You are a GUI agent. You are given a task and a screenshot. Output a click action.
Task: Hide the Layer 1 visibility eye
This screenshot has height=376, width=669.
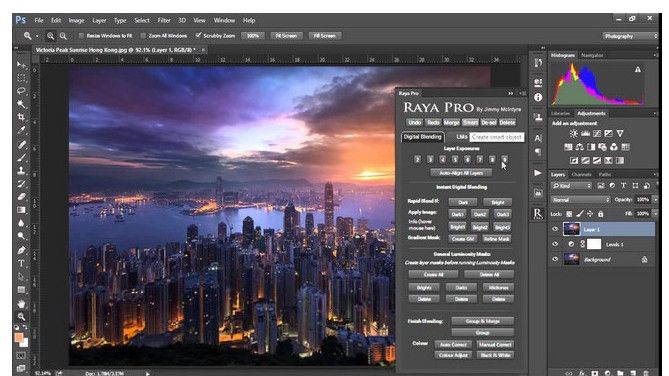[555, 229]
